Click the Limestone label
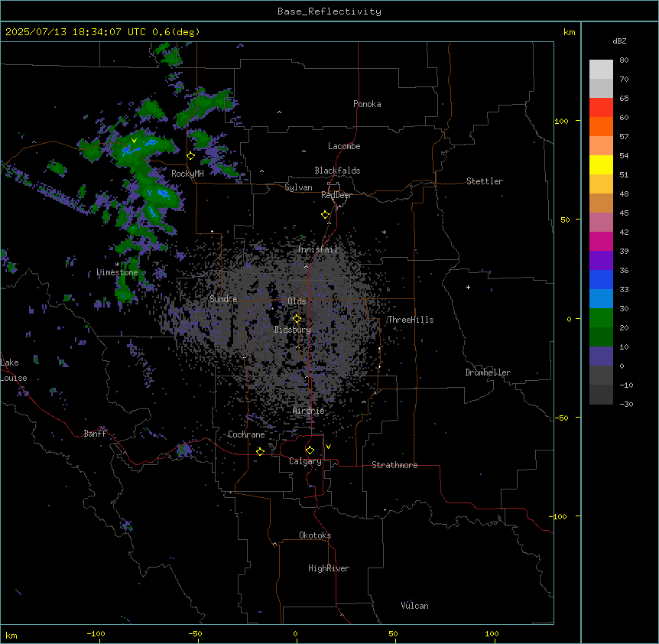Image resolution: width=659 pixels, height=644 pixels. (117, 272)
